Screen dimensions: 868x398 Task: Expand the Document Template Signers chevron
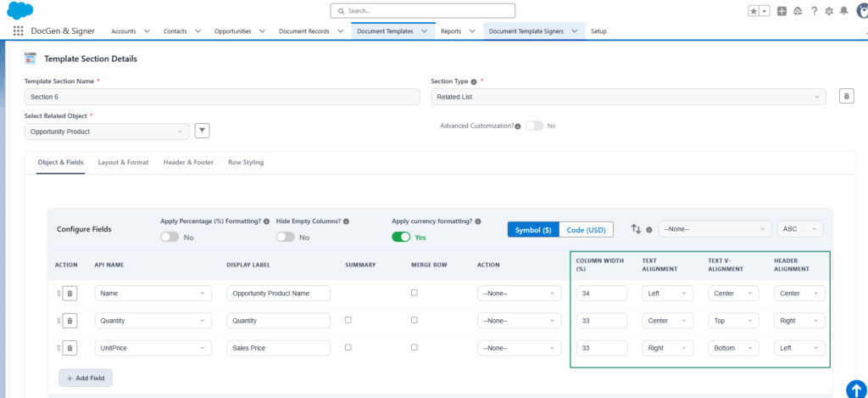[x=575, y=31]
